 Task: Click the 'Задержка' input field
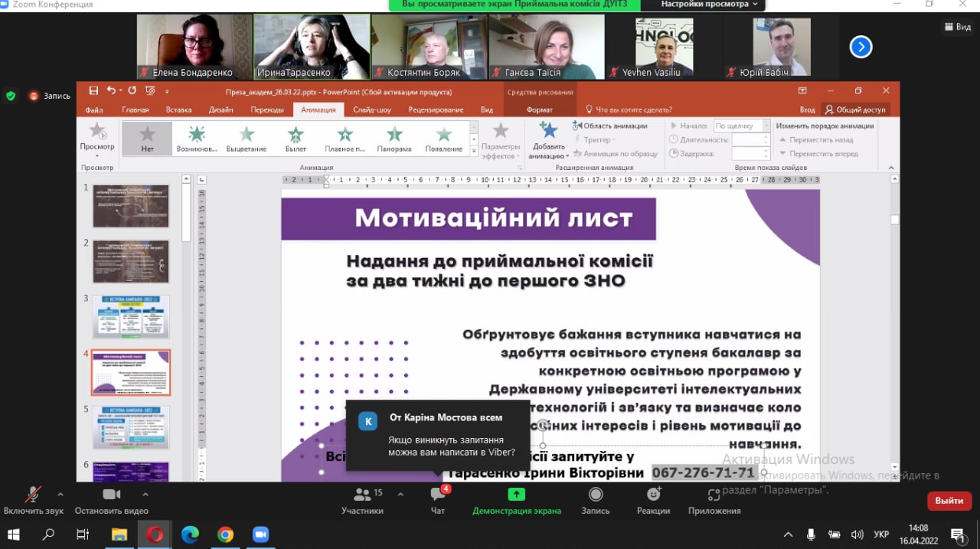750,153
